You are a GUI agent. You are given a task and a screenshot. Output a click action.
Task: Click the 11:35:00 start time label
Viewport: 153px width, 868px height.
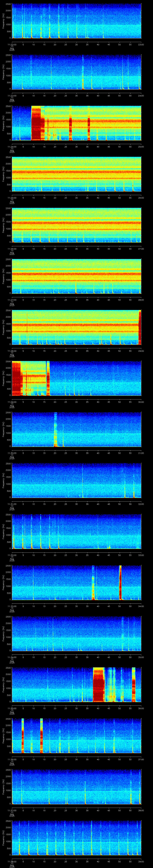tap(12, 708)
